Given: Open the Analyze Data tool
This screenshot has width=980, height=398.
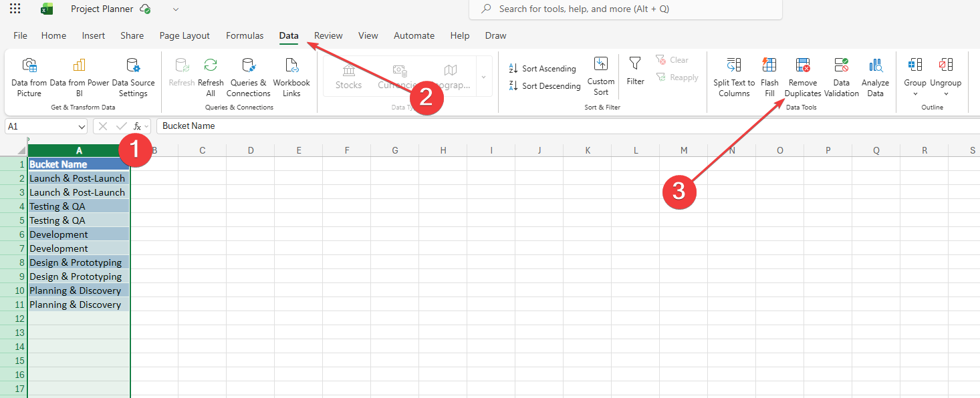Looking at the screenshot, I should [x=875, y=65].
